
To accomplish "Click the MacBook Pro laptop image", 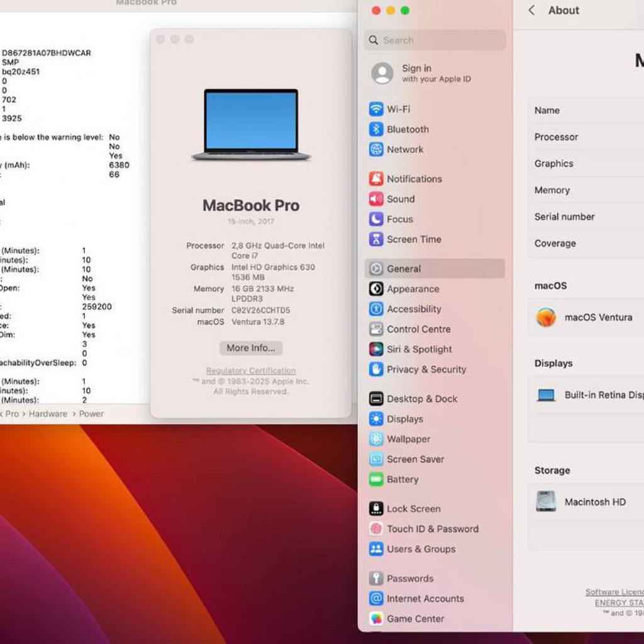I will coord(251,125).
